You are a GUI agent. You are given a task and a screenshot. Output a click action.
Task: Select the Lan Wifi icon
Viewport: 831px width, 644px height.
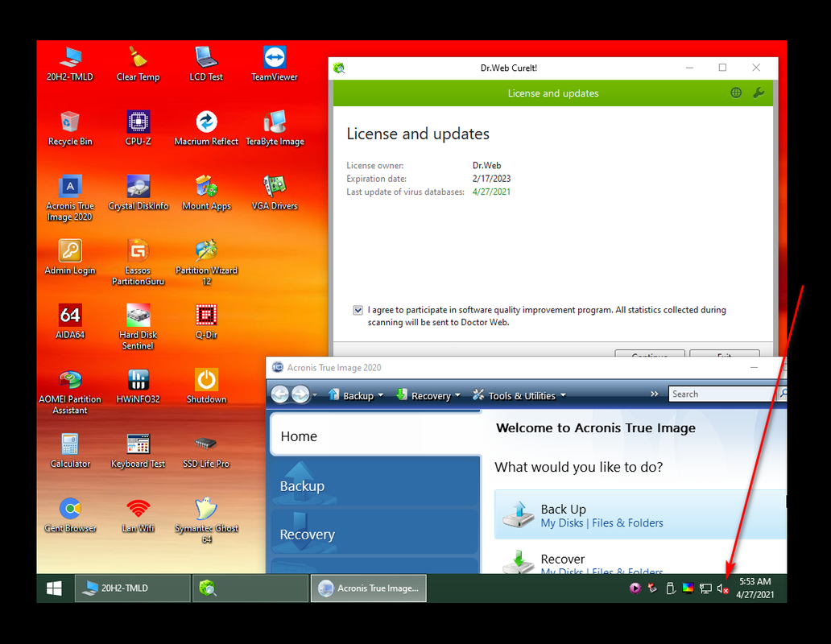[x=138, y=516]
